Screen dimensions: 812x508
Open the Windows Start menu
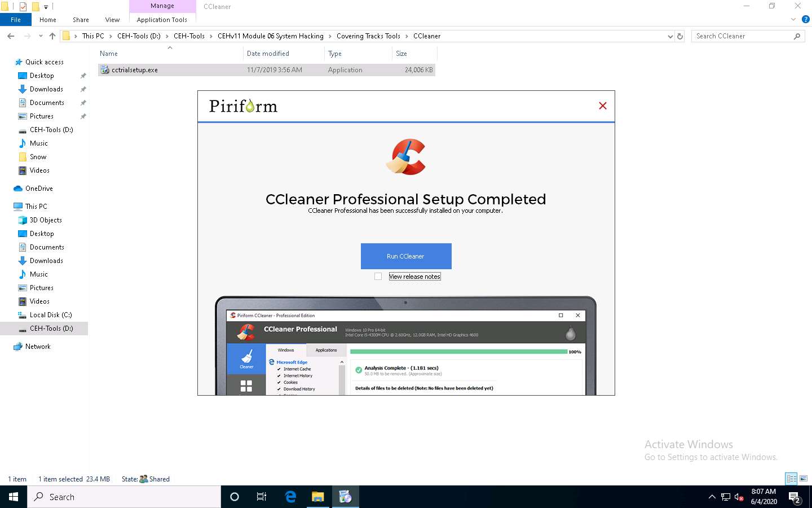coord(14,497)
